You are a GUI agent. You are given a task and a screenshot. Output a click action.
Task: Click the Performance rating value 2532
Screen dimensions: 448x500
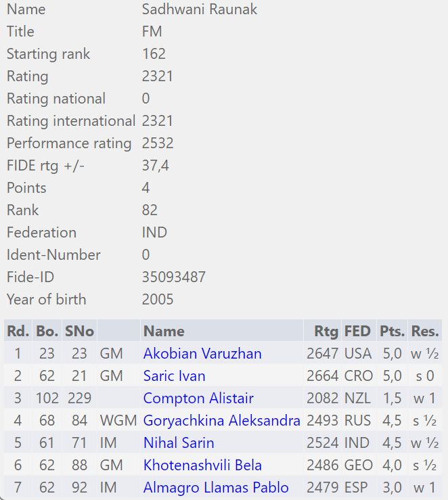158,143
